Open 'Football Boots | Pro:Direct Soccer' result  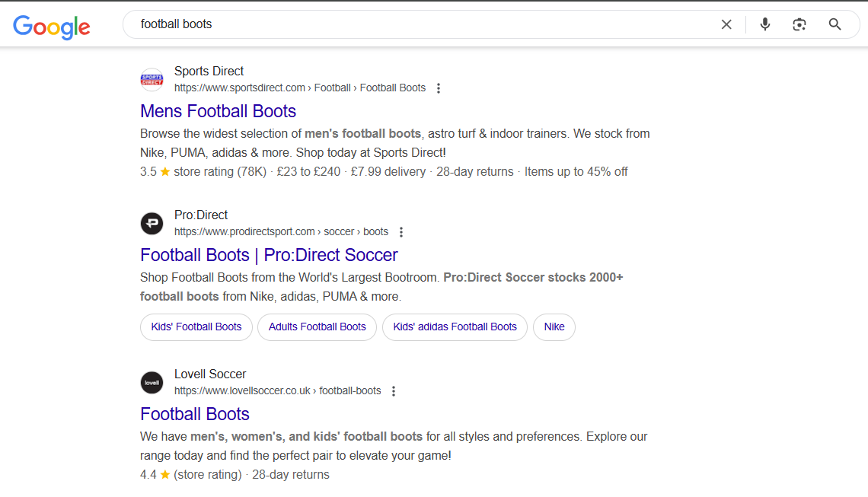coord(269,255)
